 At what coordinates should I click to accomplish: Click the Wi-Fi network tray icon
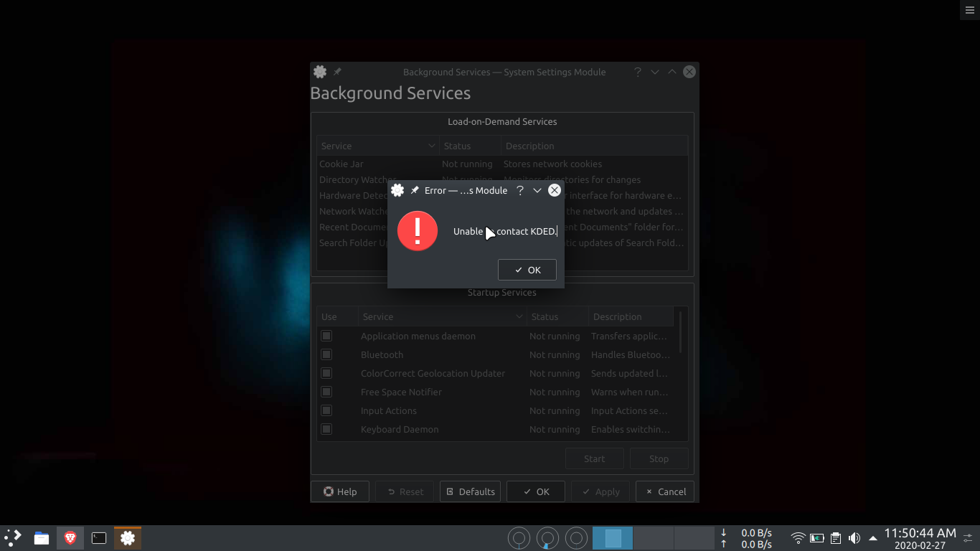(798, 537)
